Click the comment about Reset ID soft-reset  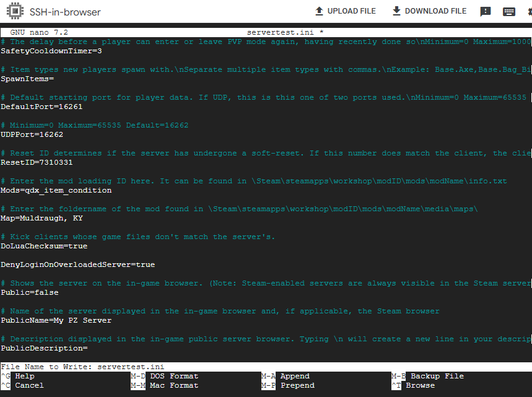click(x=266, y=153)
